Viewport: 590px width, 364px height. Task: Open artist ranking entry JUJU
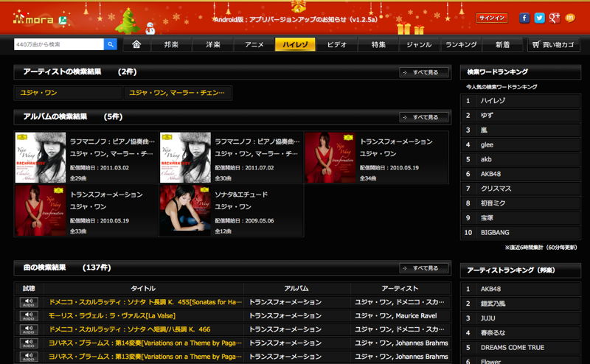coord(488,318)
